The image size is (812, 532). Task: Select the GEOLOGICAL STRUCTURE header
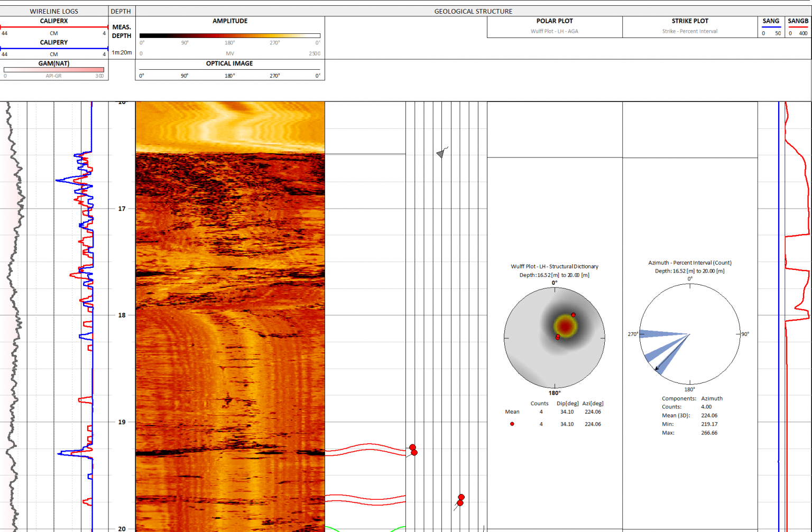coord(473,11)
